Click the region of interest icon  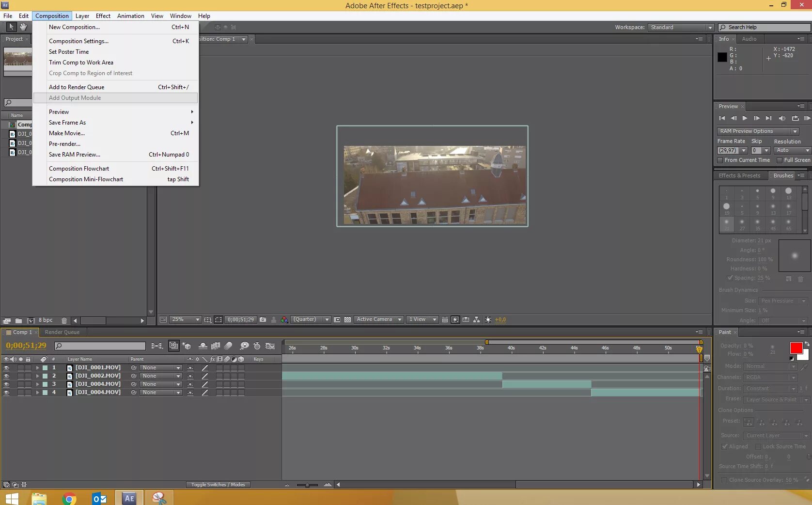click(x=219, y=320)
